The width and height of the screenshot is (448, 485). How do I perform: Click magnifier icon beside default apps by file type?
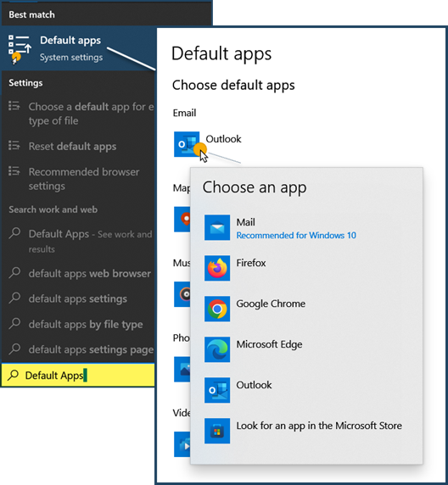pos(14,323)
